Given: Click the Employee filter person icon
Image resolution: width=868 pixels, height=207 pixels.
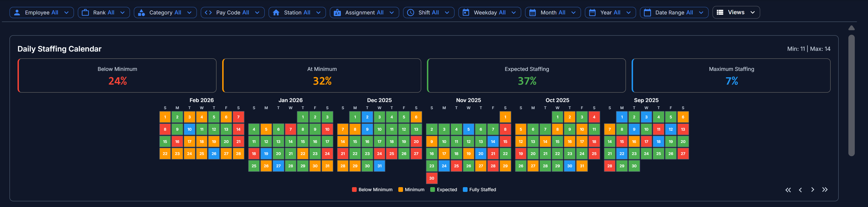Looking at the screenshot, I should [17, 13].
